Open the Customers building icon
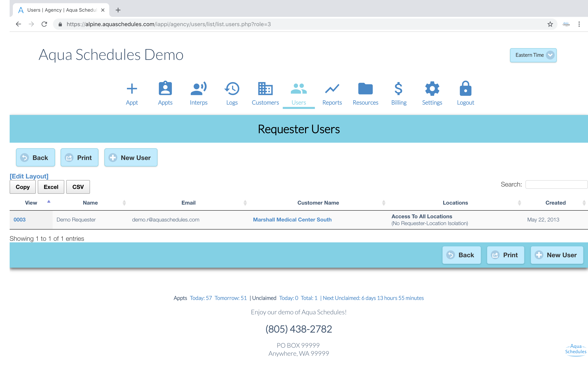This screenshot has height=373, width=588. click(265, 88)
